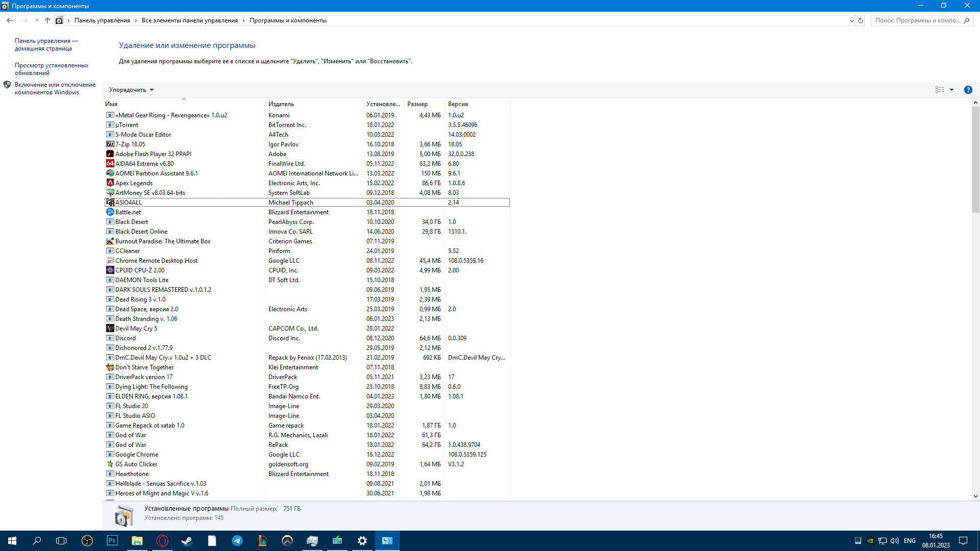The image size is (980, 551).
Task: Open the recent locations dropdown arrow
Action: pos(37,20)
